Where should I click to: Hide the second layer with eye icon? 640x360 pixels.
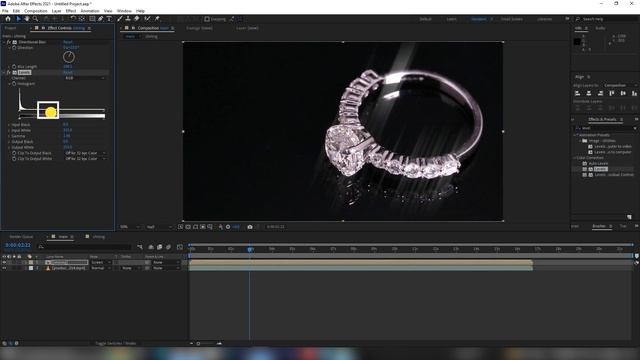coord(4,268)
